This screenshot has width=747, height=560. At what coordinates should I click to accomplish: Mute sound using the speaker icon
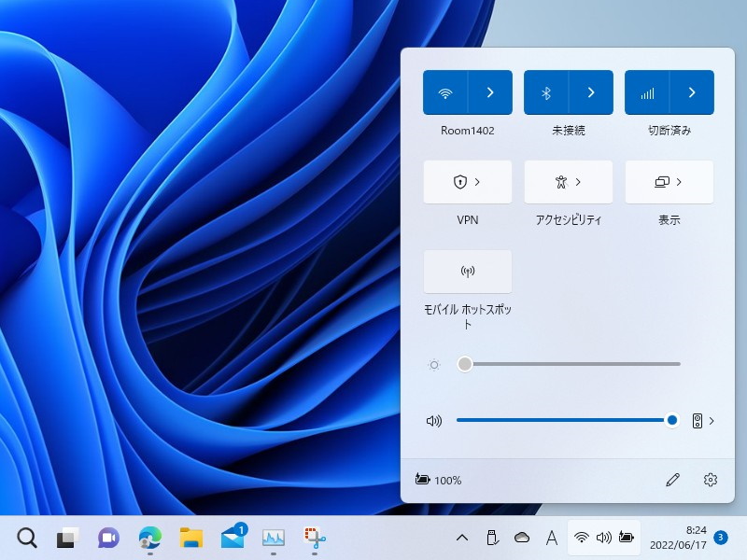click(433, 421)
